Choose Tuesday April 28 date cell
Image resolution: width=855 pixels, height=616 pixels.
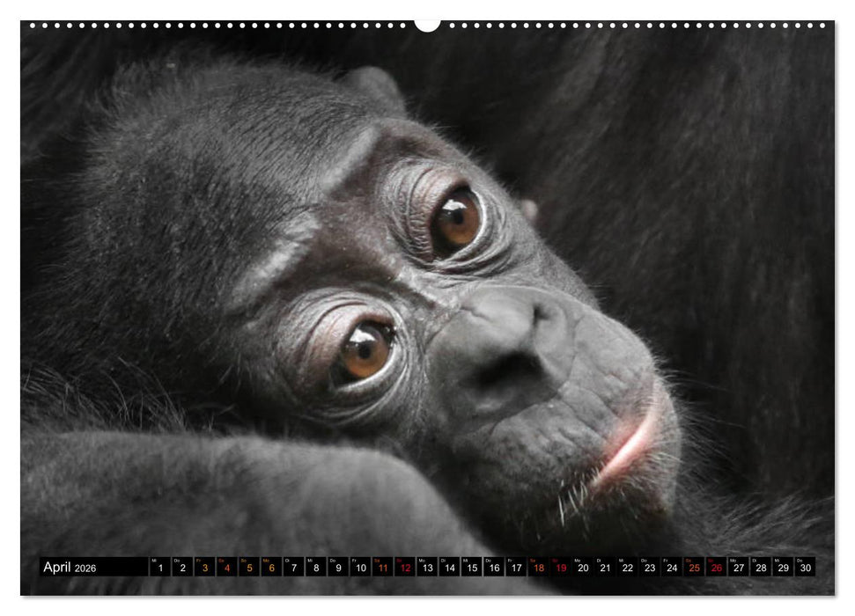click(761, 568)
